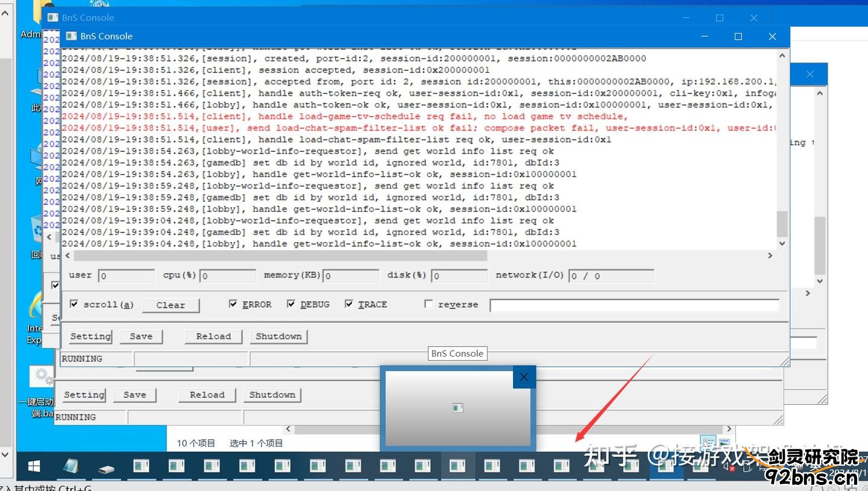The image size is (868, 491).
Task: Open the drive icon on the taskbar
Action: (x=106, y=468)
